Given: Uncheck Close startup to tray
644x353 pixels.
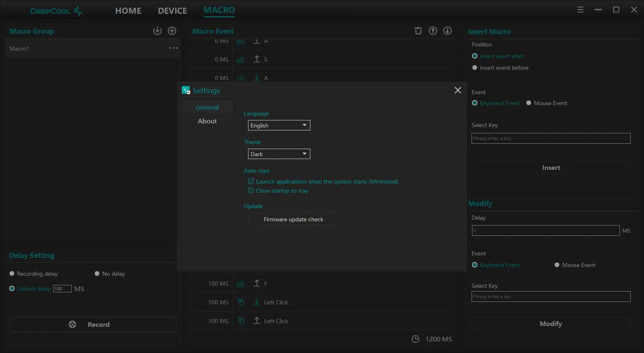Looking at the screenshot, I should coord(251,191).
